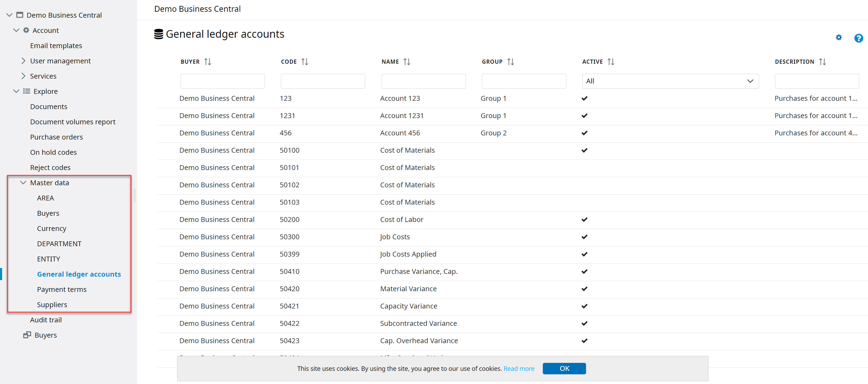Sort by the Code column arrows
The height and width of the screenshot is (384, 868).
coord(304,62)
